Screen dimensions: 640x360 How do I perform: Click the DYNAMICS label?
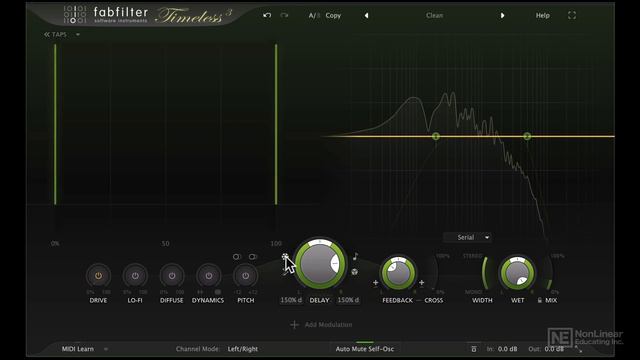(x=208, y=300)
